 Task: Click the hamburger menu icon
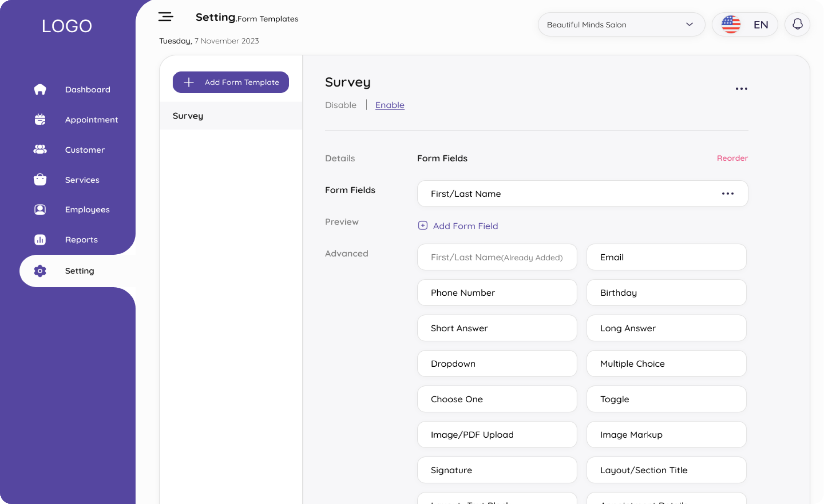166,17
